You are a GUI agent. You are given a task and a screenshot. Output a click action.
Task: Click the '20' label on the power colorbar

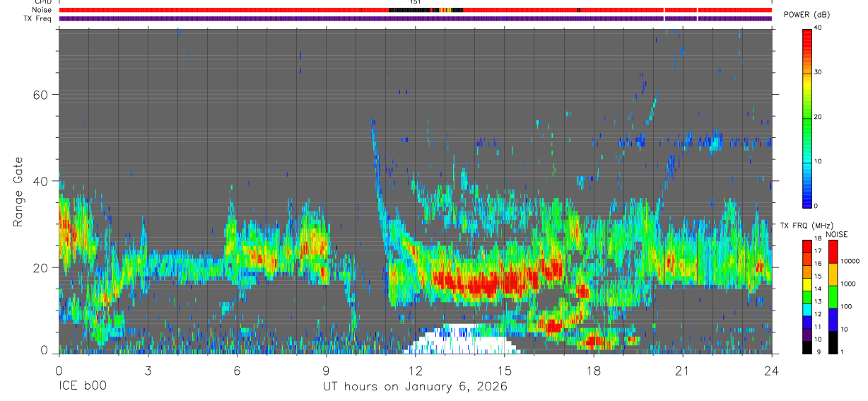coord(819,117)
